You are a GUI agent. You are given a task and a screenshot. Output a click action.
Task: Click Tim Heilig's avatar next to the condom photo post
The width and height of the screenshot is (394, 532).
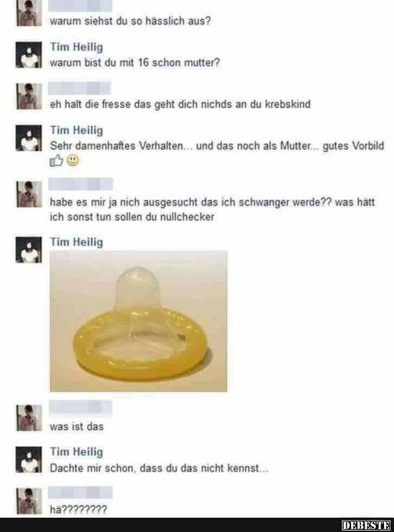point(29,250)
